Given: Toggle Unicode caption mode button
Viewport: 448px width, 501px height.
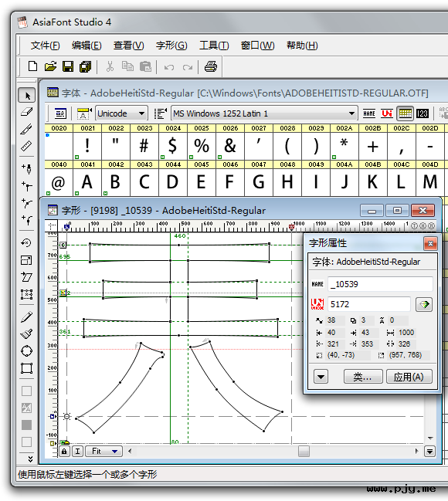Looking at the screenshot, I should [x=387, y=113].
